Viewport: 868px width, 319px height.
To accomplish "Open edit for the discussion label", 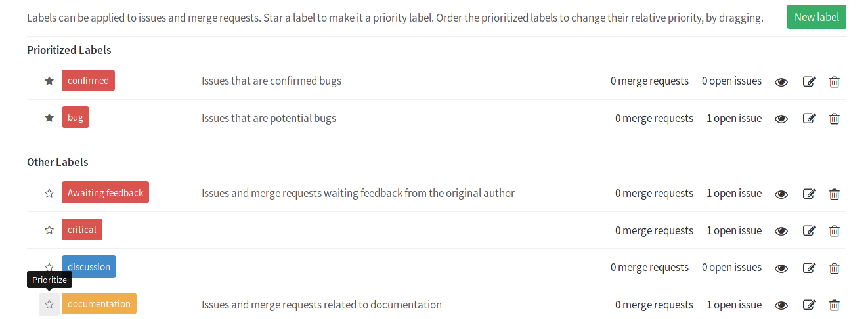I will [x=809, y=268].
